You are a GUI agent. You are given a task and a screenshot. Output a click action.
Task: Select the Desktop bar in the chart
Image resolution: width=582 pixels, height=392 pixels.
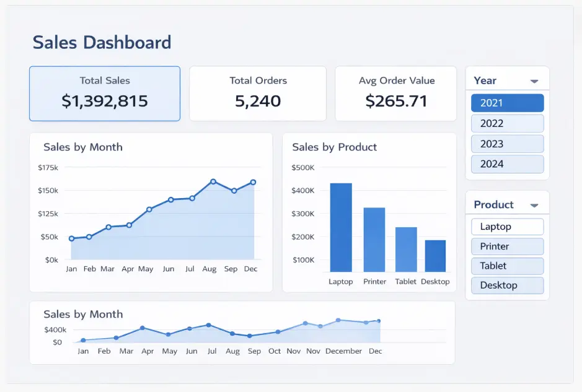435,256
